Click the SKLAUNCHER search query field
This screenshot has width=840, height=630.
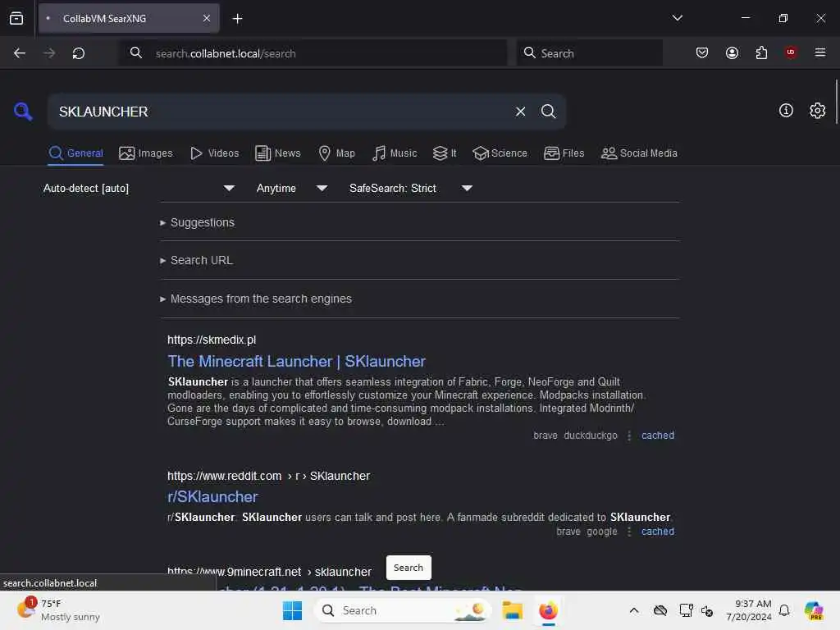[279, 112]
